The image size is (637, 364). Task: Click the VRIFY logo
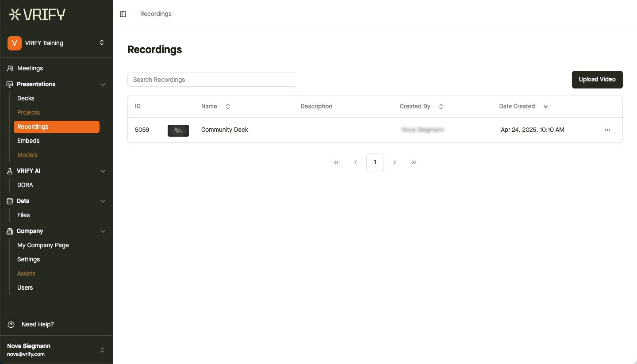(37, 15)
